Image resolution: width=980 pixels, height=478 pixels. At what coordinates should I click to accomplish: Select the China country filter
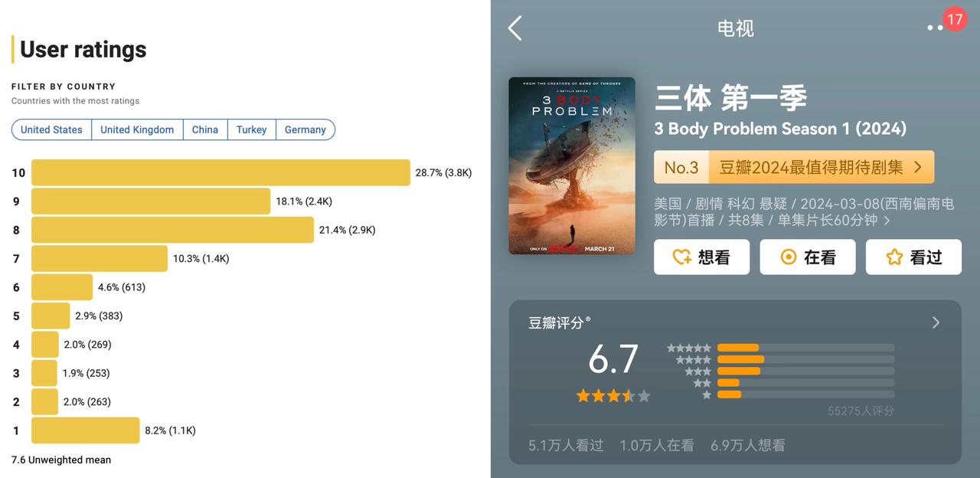(x=205, y=129)
